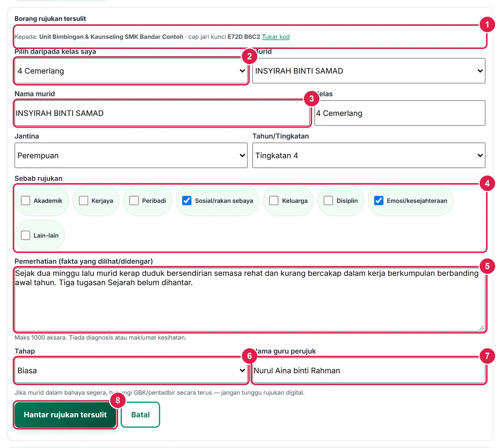Image resolution: width=500 pixels, height=448 pixels.
Task: Click into the Kelas text field
Action: (400, 113)
